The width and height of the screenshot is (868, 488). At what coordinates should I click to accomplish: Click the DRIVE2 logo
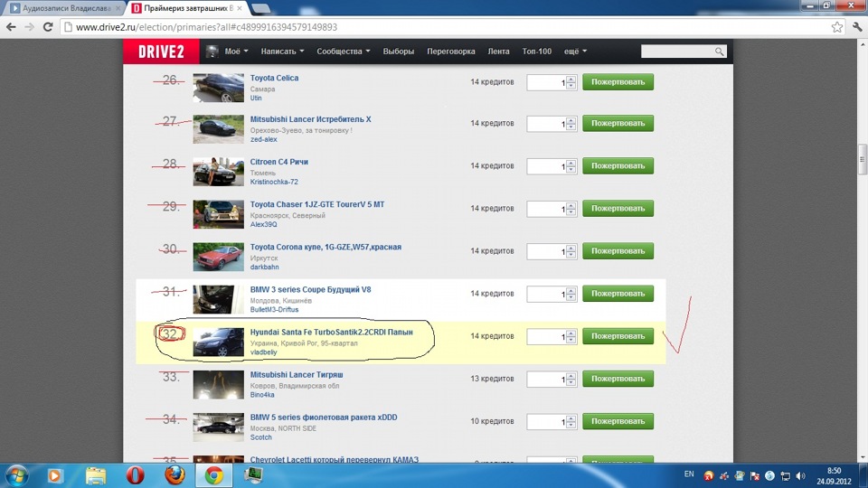(x=161, y=52)
